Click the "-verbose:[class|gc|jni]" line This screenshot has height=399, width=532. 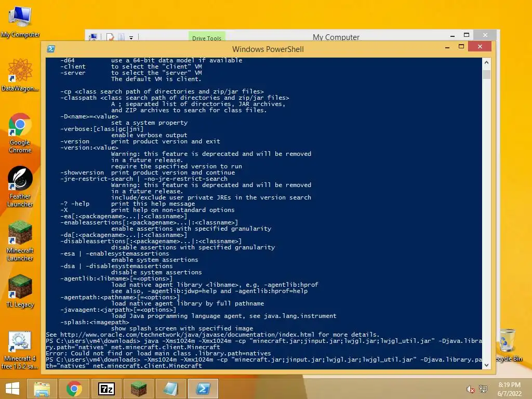102,129
